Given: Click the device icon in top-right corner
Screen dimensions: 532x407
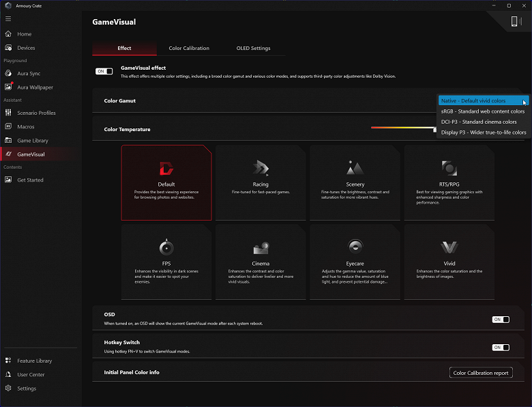Looking at the screenshot, I should [x=516, y=22].
